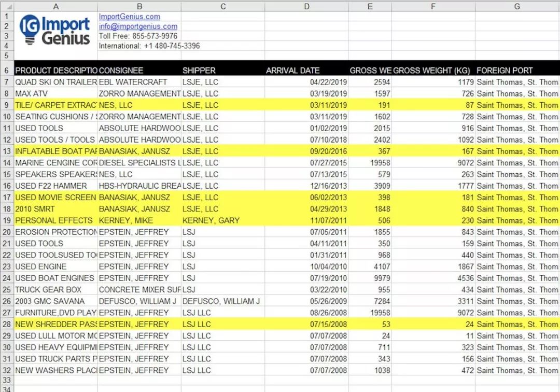The height and width of the screenshot is (392, 560).
Task: Click Toll Free phone number text
Action: [x=138, y=36]
